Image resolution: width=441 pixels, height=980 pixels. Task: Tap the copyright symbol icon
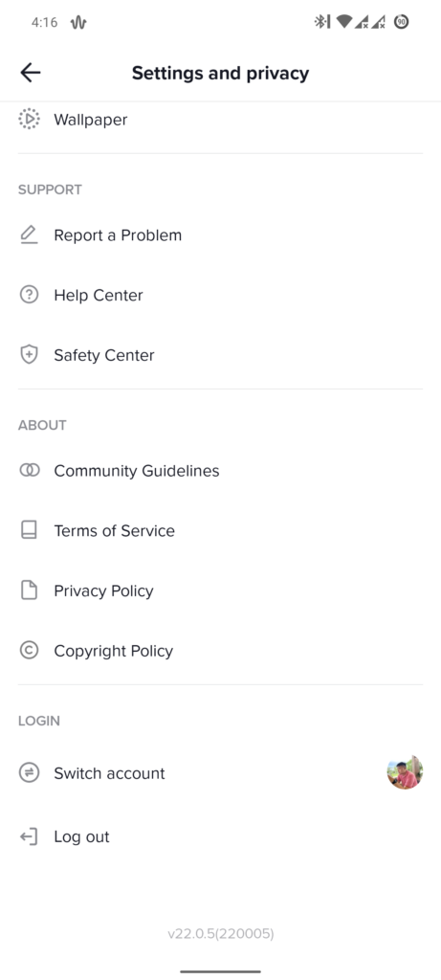coord(29,650)
